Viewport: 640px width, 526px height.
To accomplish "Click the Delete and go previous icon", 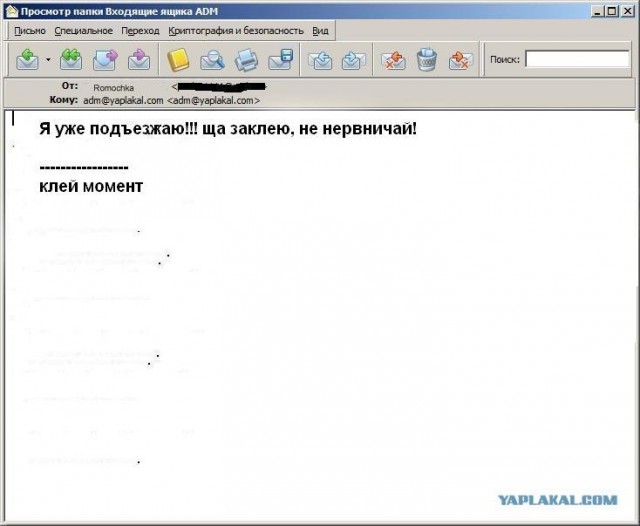I will [x=393, y=60].
